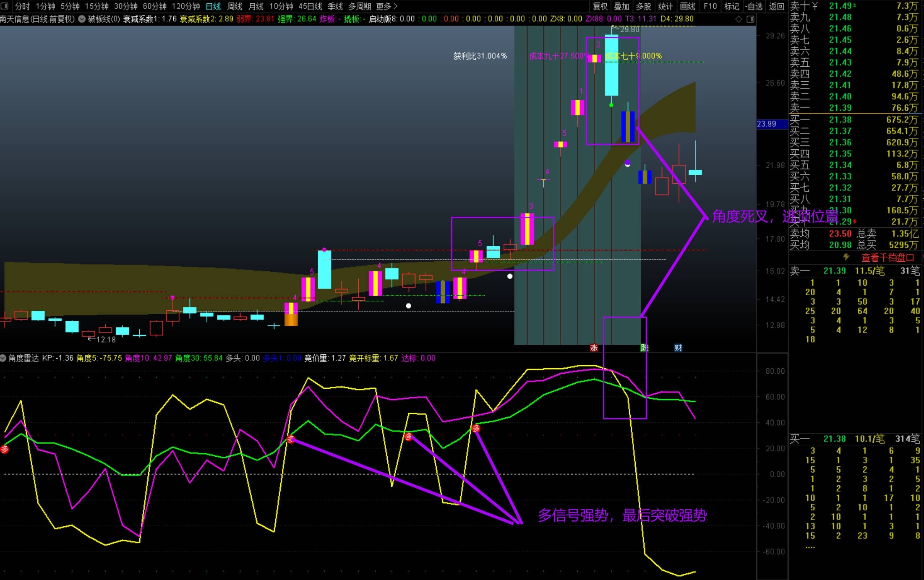
Task: Click the ¥ icon next to 卖十
Action: coord(815,6)
